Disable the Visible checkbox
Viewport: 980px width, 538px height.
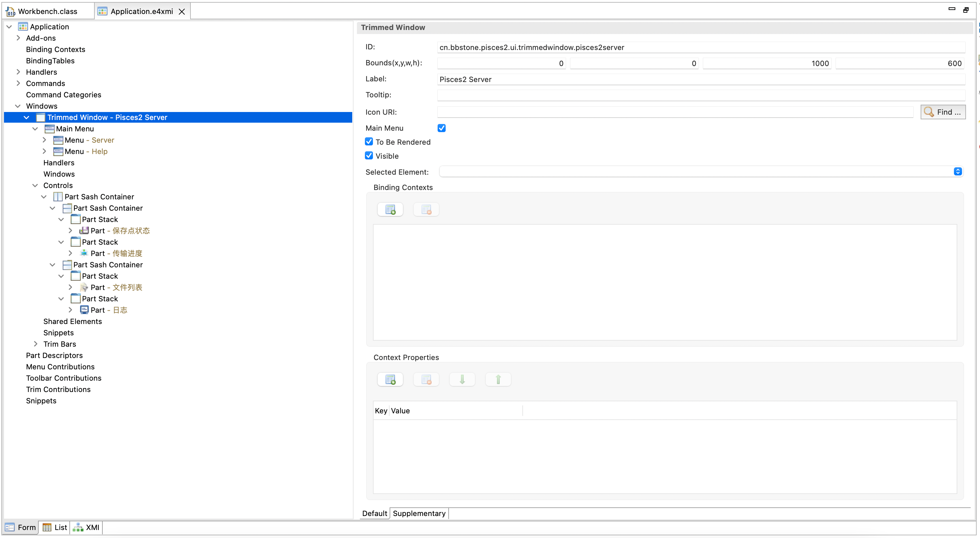point(369,156)
